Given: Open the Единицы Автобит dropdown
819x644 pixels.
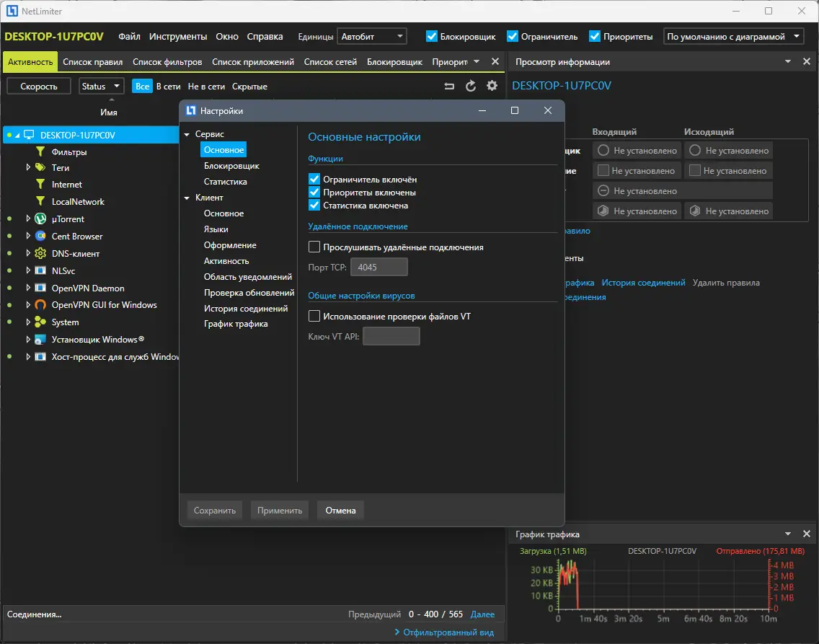Looking at the screenshot, I should coord(371,37).
